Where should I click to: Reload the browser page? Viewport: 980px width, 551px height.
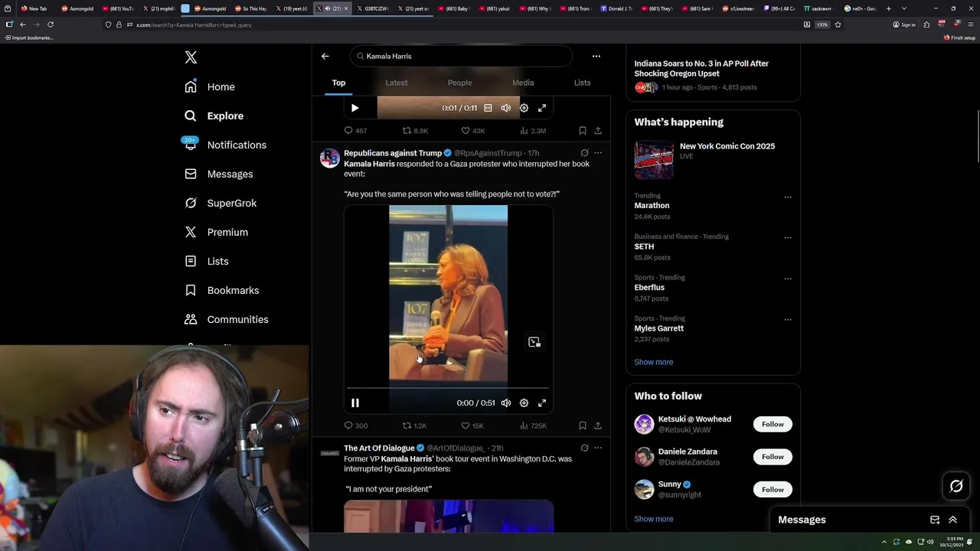51,24
